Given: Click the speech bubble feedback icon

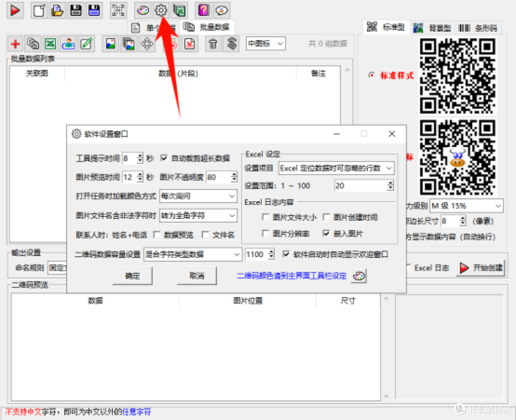Looking at the screenshot, I should coord(222,10).
